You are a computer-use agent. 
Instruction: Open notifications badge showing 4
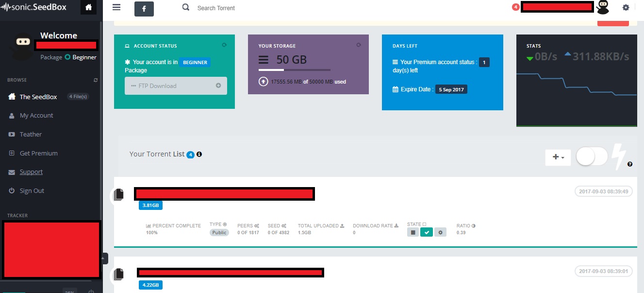click(515, 7)
